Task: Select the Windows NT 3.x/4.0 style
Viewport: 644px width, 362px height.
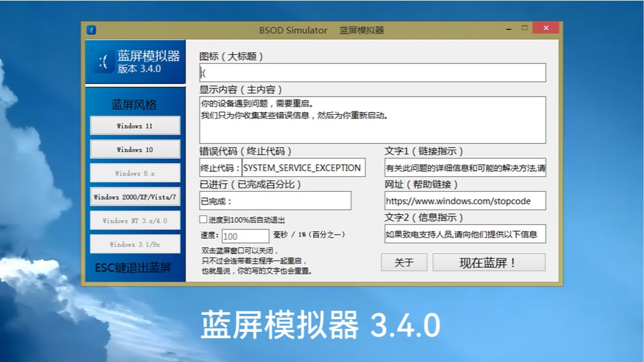Action: (x=135, y=220)
